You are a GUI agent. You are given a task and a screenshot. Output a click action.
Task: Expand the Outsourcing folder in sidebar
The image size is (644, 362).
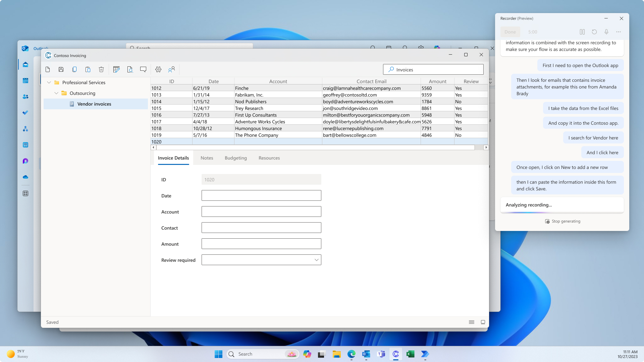click(57, 93)
